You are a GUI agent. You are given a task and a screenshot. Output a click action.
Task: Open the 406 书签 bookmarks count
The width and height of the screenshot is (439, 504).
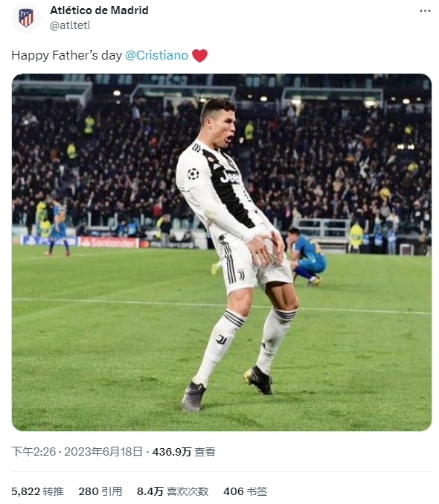coord(246,491)
